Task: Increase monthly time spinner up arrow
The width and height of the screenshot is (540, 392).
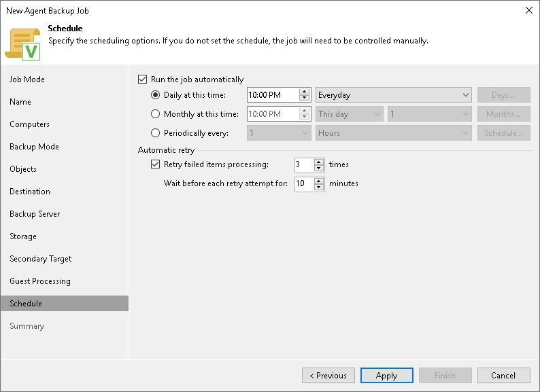Action: point(304,111)
